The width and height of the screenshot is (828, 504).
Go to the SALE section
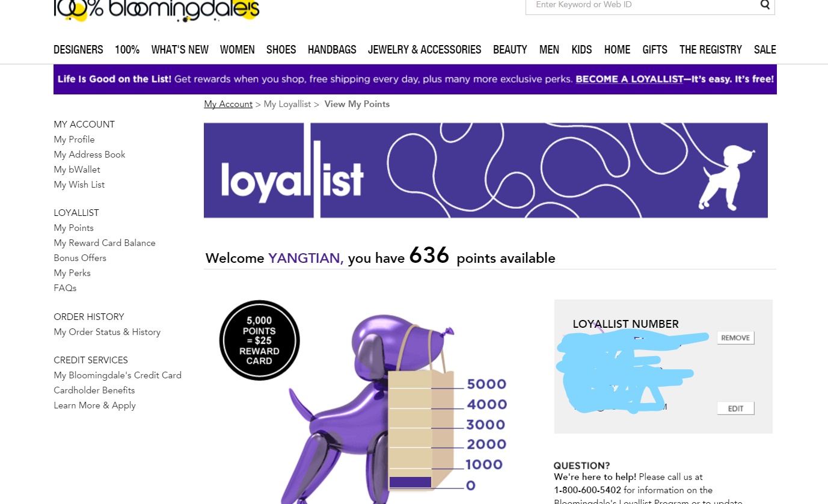pos(765,50)
